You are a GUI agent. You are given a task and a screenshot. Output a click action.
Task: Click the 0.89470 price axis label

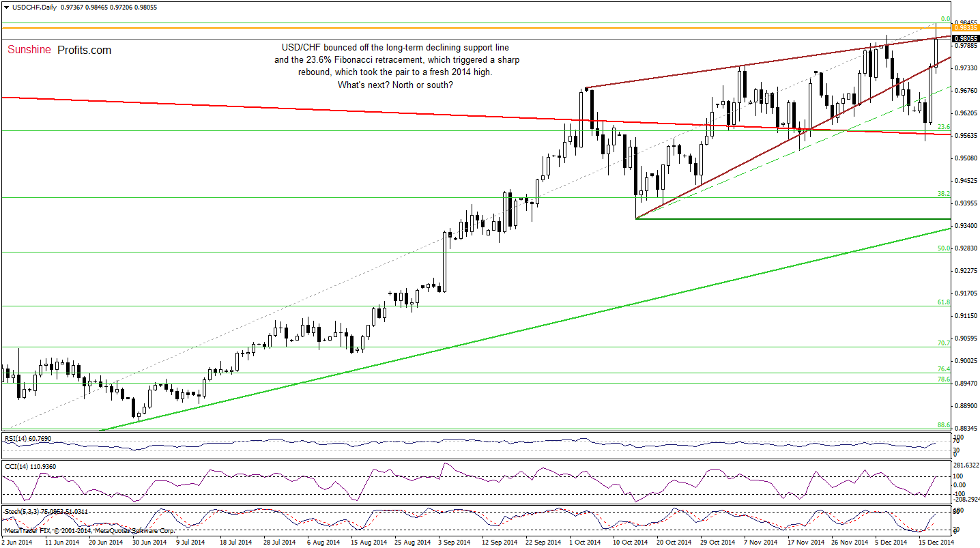click(965, 384)
